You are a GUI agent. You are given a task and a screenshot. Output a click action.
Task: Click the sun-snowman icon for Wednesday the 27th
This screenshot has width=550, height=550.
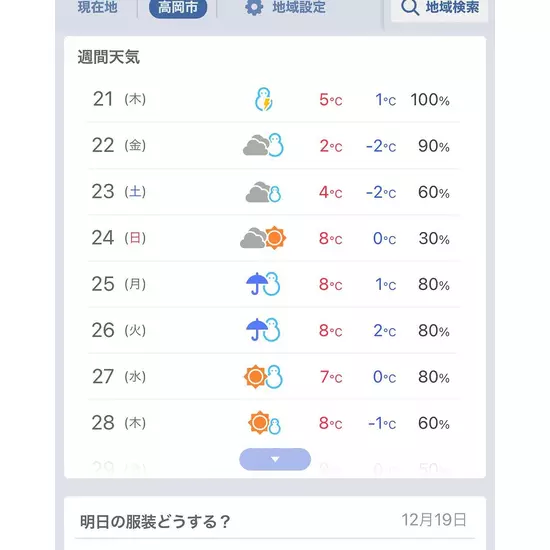coord(263,377)
